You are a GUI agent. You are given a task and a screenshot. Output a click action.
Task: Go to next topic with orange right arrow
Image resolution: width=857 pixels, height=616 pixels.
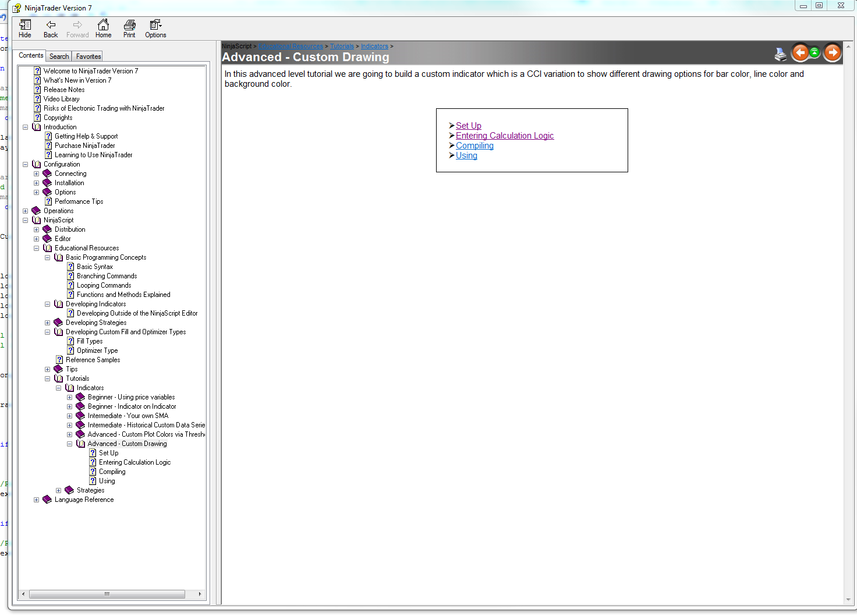833,53
